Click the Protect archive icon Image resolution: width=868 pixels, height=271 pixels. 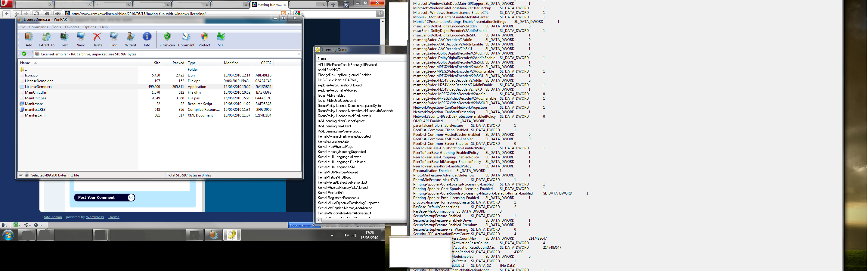[204, 39]
